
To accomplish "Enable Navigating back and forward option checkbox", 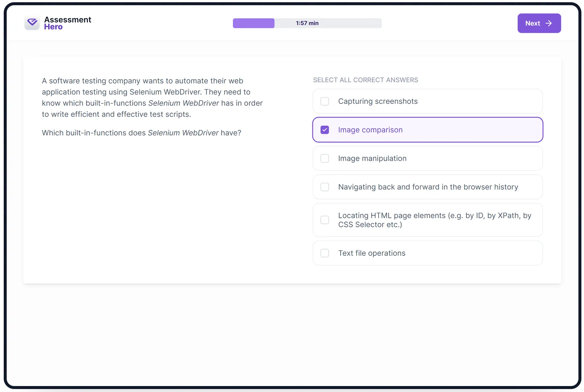I will click(x=325, y=187).
